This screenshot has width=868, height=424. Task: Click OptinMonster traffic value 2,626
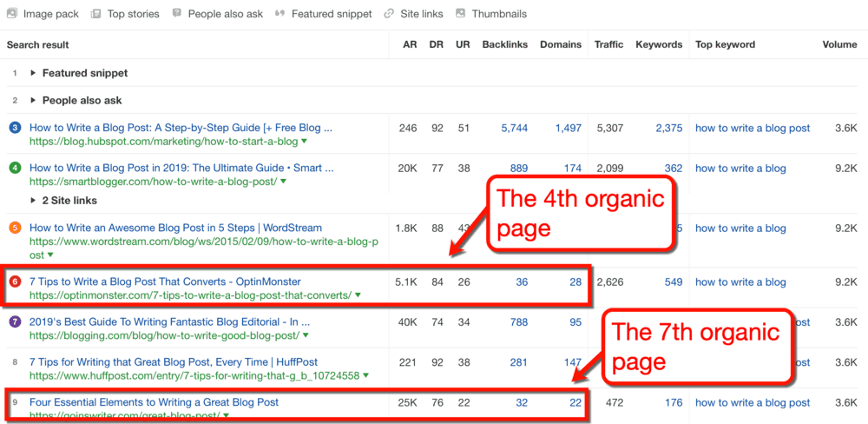[609, 282]
